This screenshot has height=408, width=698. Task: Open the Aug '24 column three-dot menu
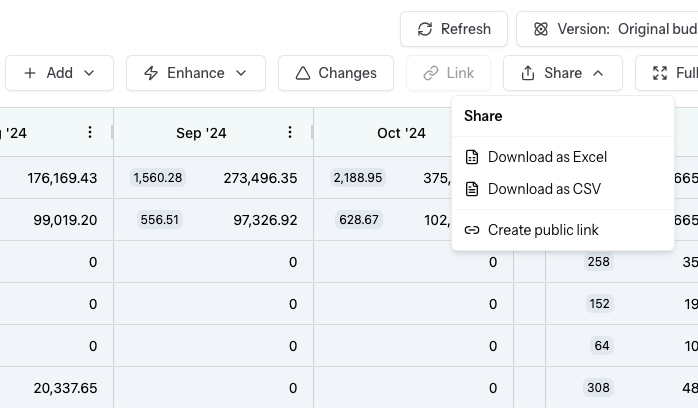pyautogui.click(x=90, y=132)
